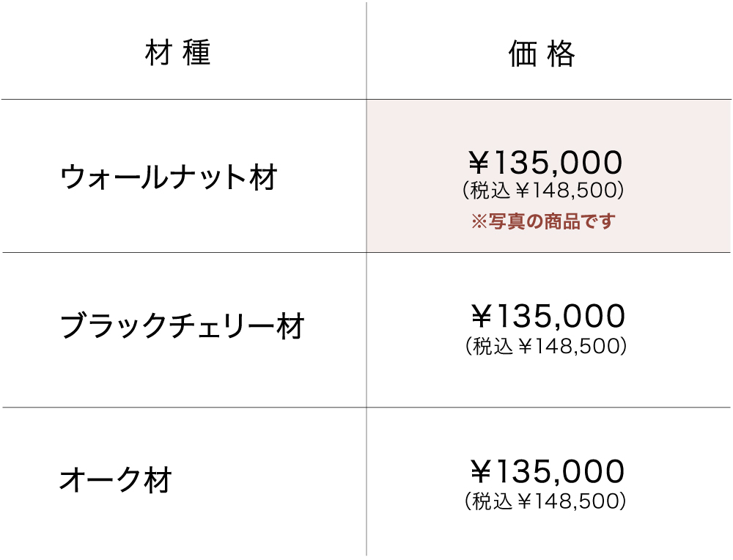Viewport: 733px width, 560px height.
Task: Select the ブラックチェリー材 row label
Action: pos(182,327)
